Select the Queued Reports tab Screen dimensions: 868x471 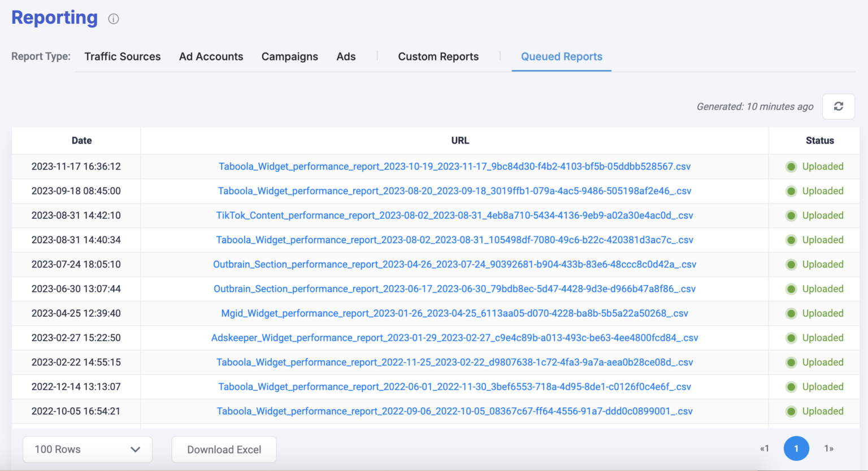(561, 57)
